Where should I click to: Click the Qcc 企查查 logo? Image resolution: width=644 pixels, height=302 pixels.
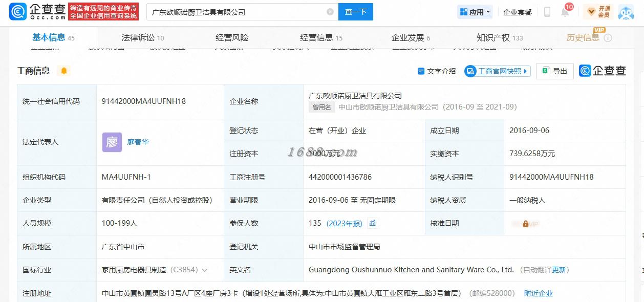point(38,12)
